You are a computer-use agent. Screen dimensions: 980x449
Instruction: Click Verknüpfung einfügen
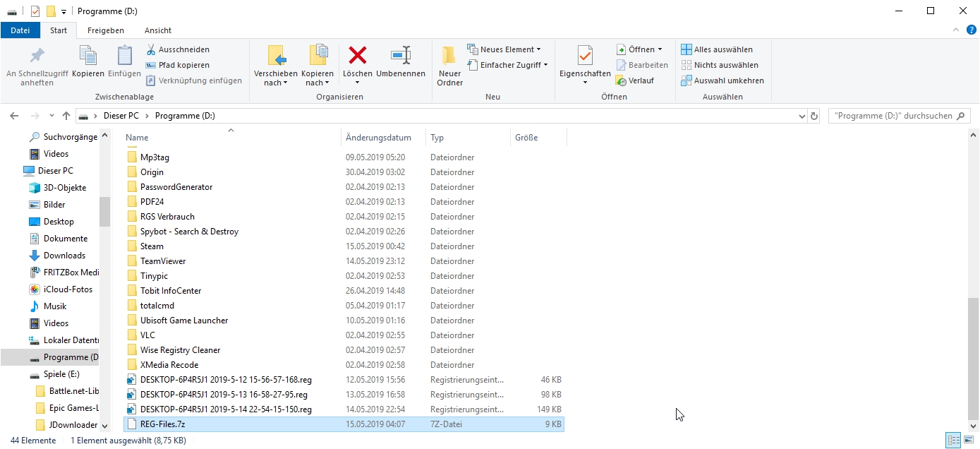tap(194, 80)
